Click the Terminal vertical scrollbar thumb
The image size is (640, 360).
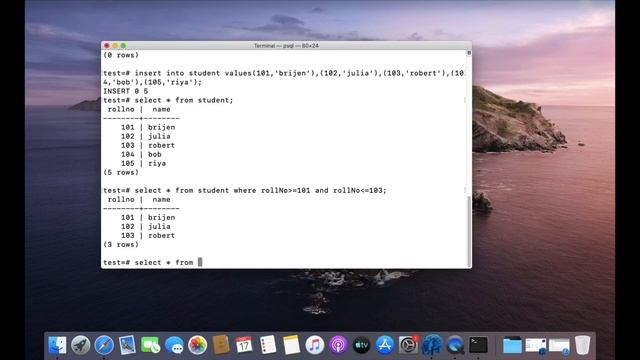(x=469, y=231)
